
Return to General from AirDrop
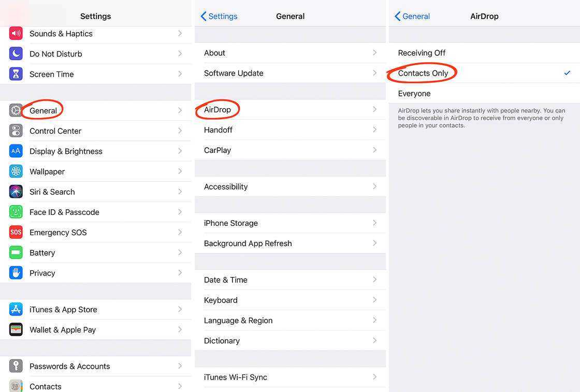tap(412, 17)
